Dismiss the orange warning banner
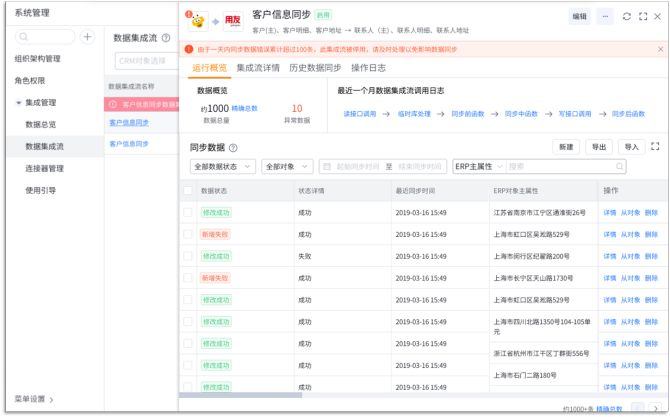The height and width of the screenshot is (417, 670). pos(660,48)
